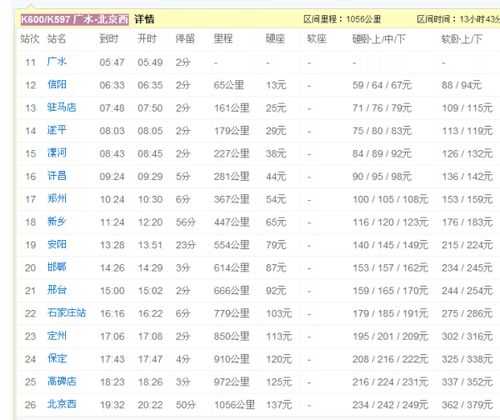Click the 910公里 distance cell

[x=231, y=359]
